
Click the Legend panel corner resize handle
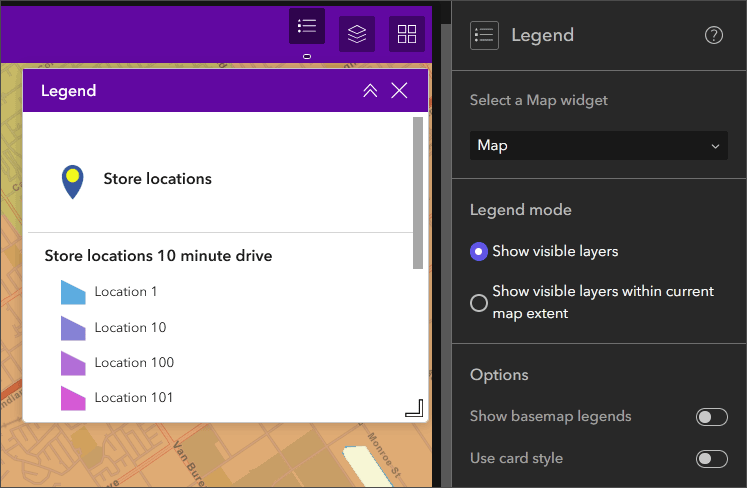pos(414,408)
